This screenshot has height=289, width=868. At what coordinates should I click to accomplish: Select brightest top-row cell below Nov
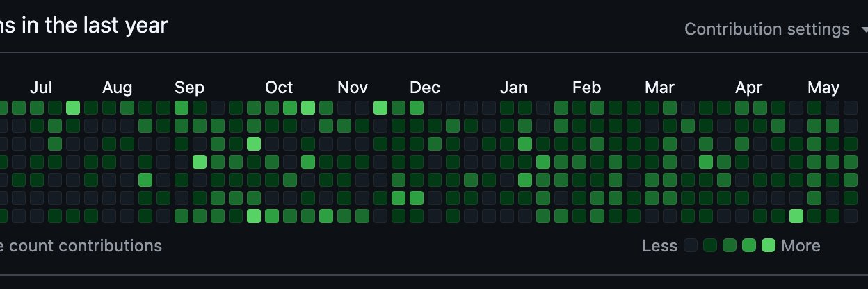[380, 108]
